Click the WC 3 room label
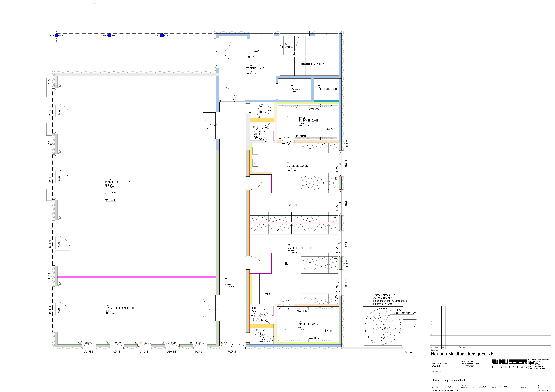This screenshot has width=555, height=392. tap(262, 107)
